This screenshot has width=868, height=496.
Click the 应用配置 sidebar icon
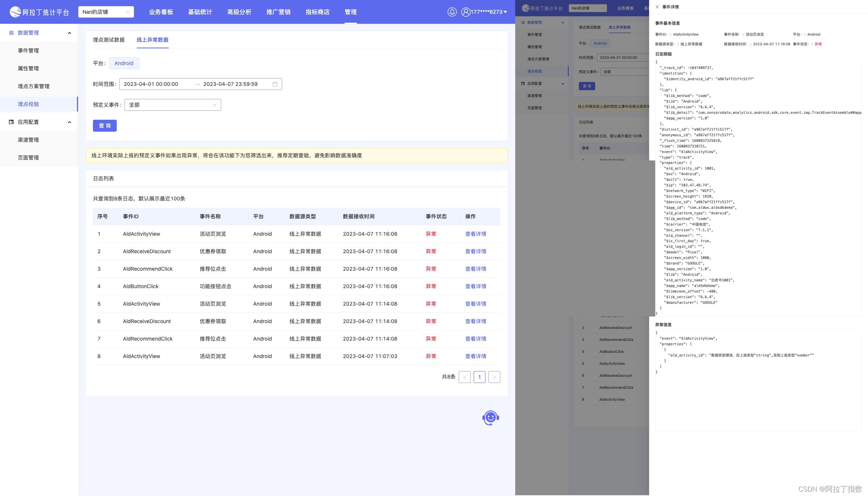[x=11, y=122]
